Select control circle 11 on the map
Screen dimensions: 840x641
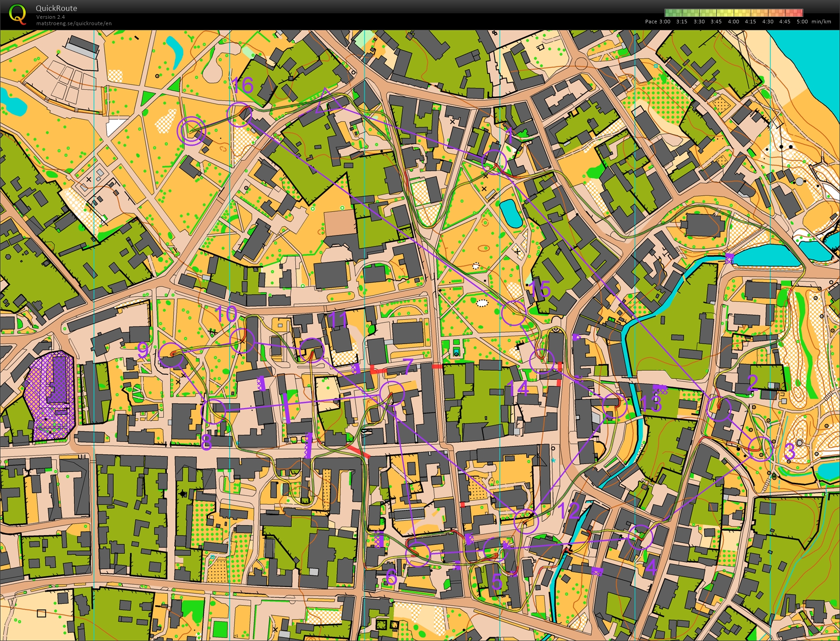point(312,350)
